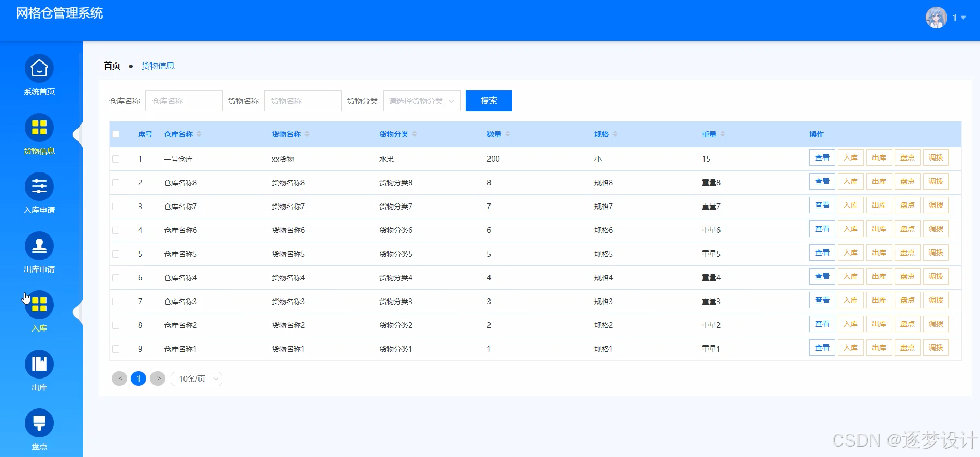Click the 规格8 cell
Viewport: 980px width, 457px height.
click(604, 183)
